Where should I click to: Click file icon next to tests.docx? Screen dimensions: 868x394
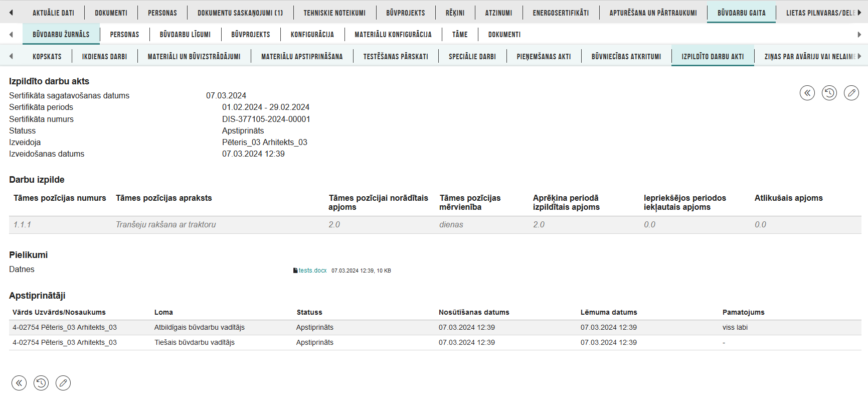point(295,271)
